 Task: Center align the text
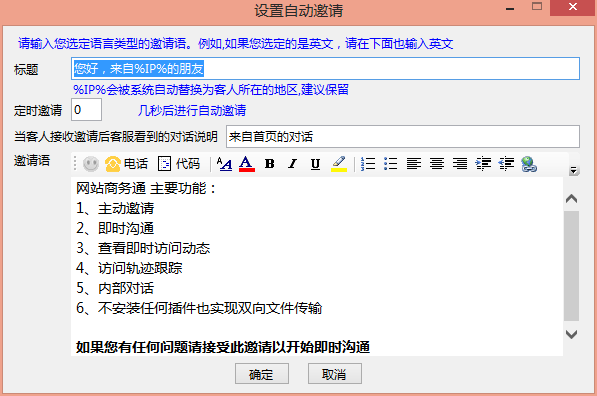coord(437,164)
